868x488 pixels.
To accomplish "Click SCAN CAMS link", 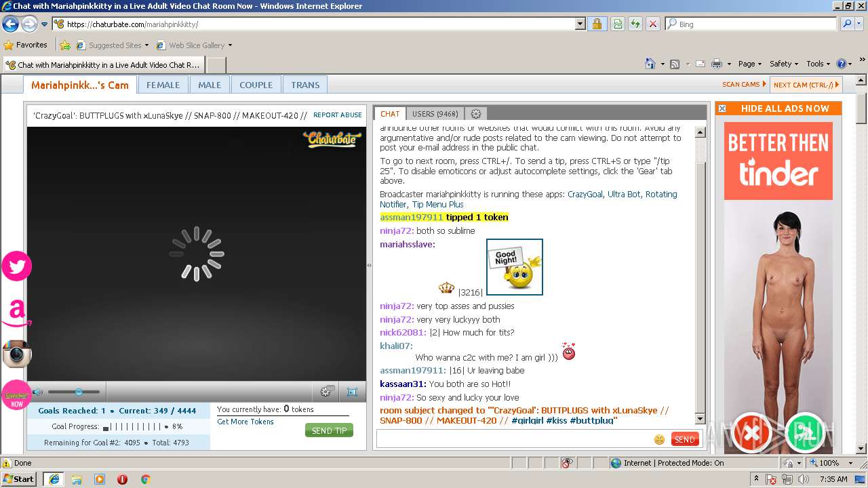I will coord(744,85).
